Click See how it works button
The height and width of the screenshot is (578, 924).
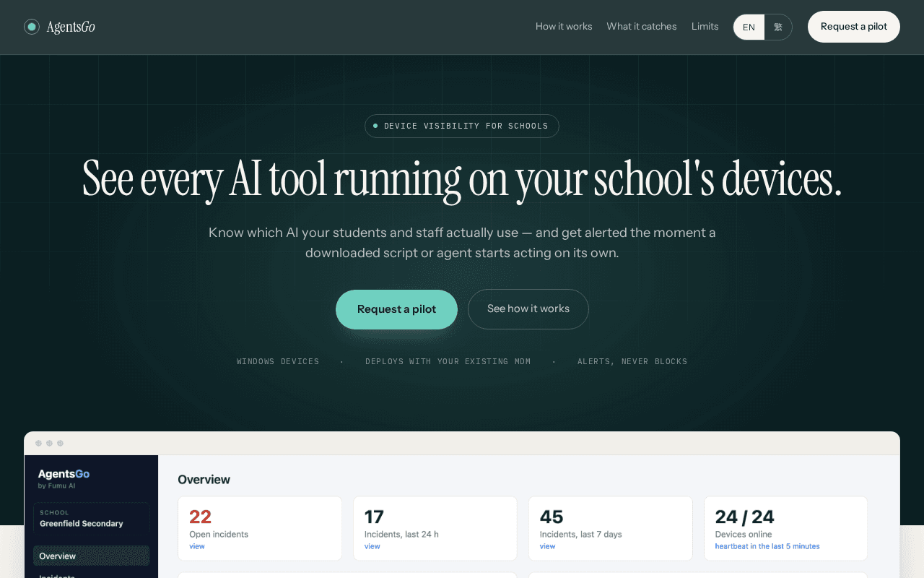point(528,309)
